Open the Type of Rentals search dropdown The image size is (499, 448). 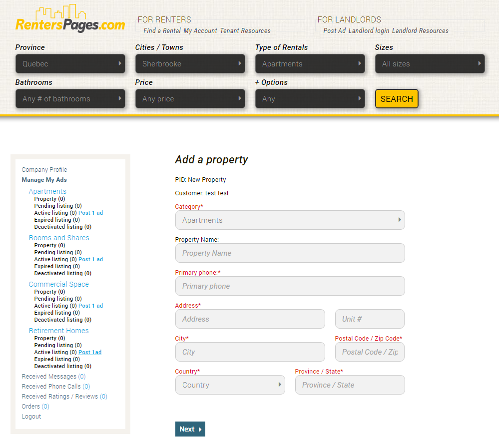310,63
